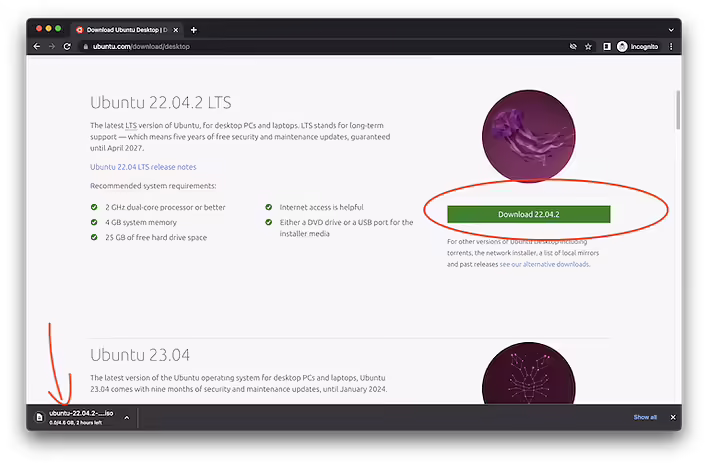Image resolution: width=708 pixels, height=466 pixels.
Task: Click the Ubuntu favicon on the tab
Action: [x=80, y=30]
